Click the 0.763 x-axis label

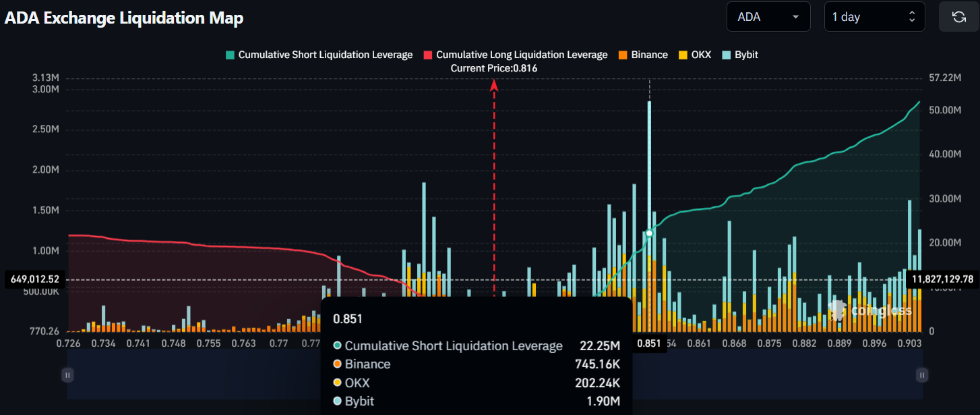243,343
